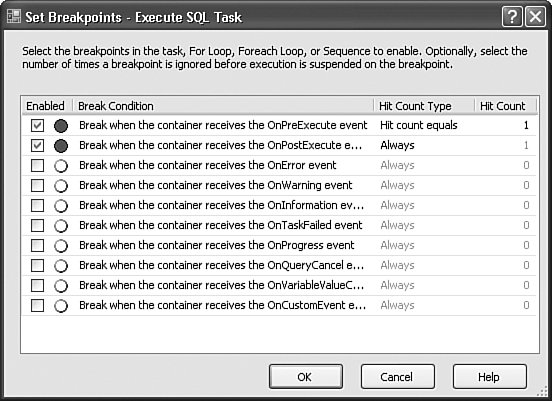
Task: Click the OnError empty breakpoint circle icon
Action: pyautogui.click(x=61, y=166)
